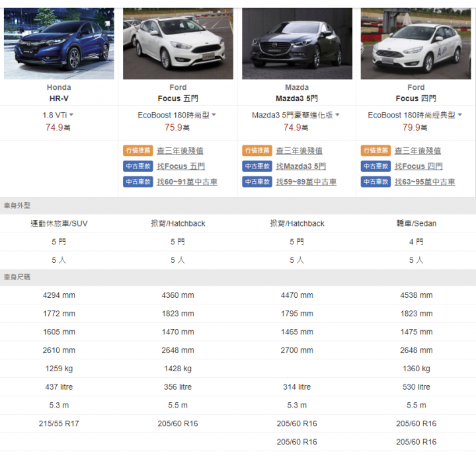
Task: Click the Ford Focus 四門 car photo
Action: [x=416, y=44]
